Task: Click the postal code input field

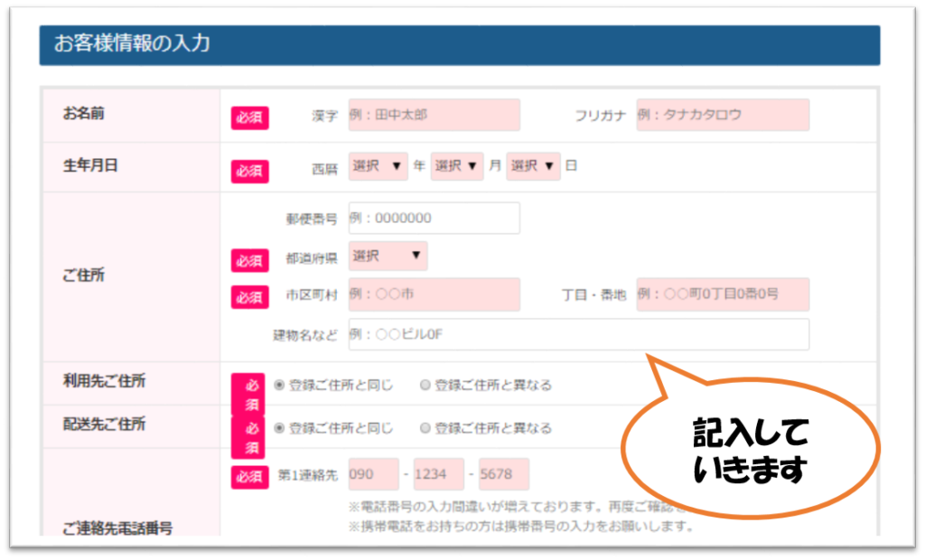Action: (x=434, y=219)
